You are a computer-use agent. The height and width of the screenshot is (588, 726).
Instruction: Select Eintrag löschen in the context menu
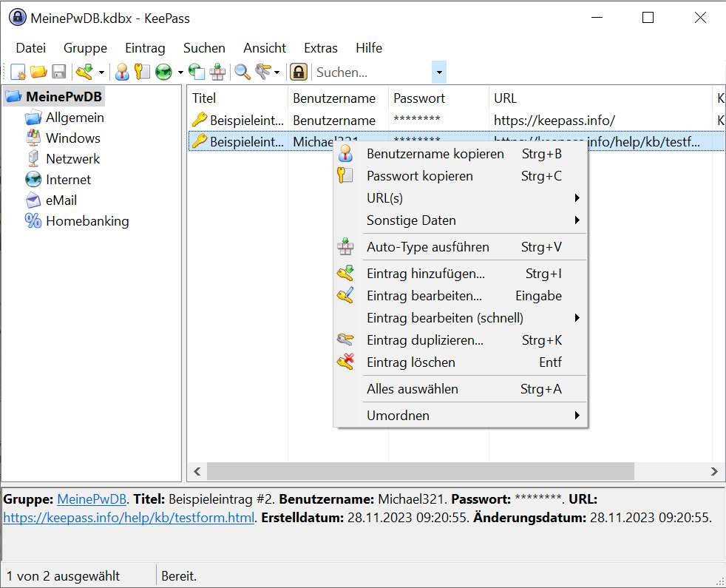[461, 362]
